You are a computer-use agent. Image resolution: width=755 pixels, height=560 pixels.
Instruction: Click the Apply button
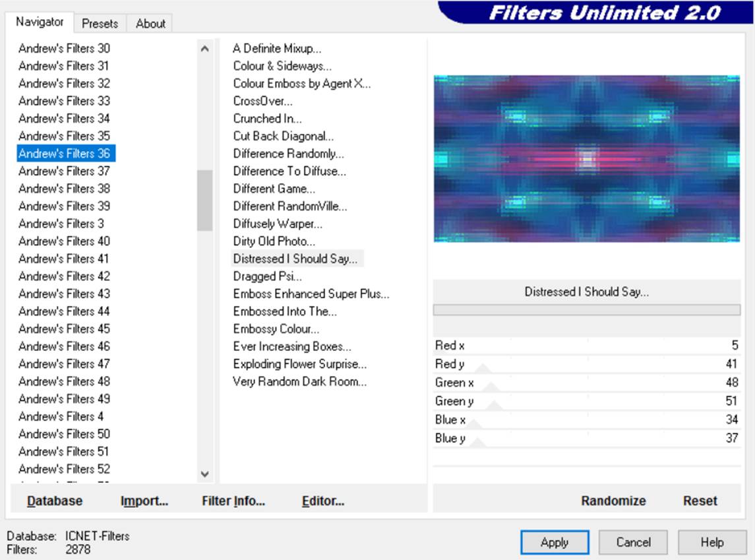pos(554,542)
